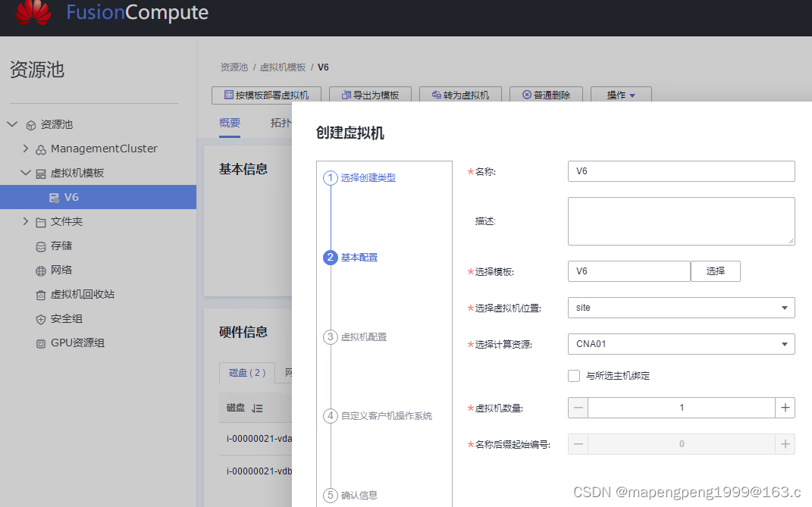
Task: Click disk row i-00000021-vda
Action: 259,439
